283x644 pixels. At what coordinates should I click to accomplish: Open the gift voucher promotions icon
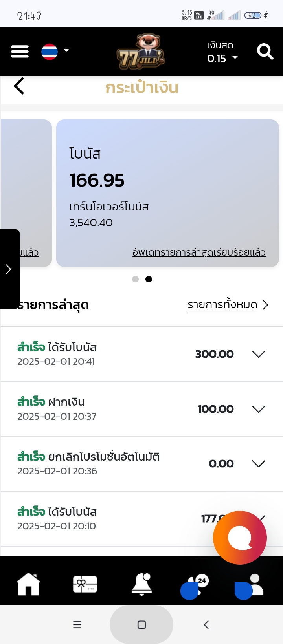tap(85, 584)
